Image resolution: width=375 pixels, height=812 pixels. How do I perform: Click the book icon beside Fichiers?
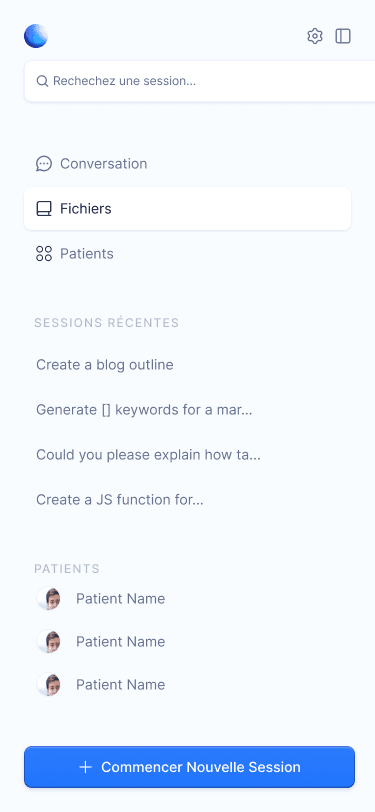[44, 209]
